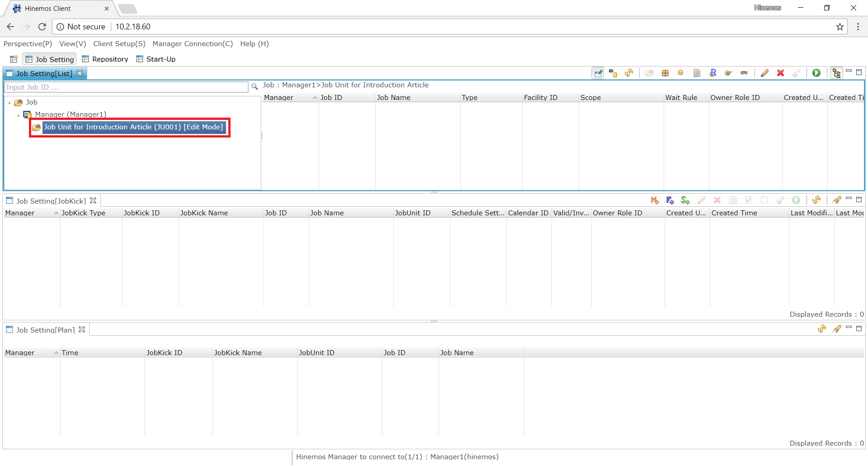
Task: Sort Plan table by JobUnit ID column
Action: [x=340, y=353]
